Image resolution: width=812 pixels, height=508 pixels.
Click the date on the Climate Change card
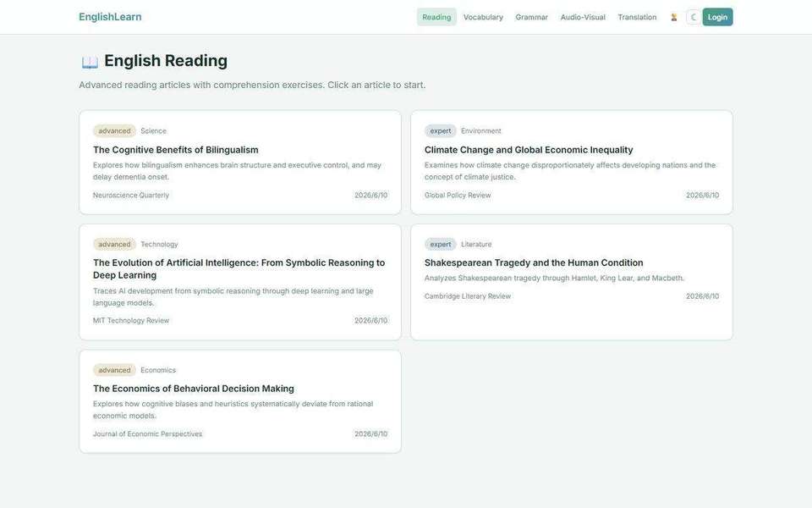click(702, 196)
